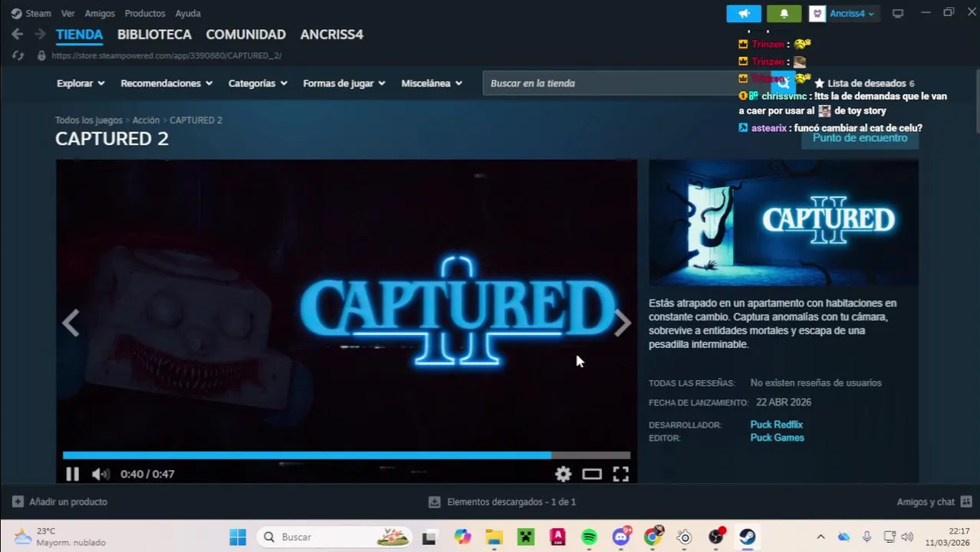Open Chrome from the taskbar

653,537
